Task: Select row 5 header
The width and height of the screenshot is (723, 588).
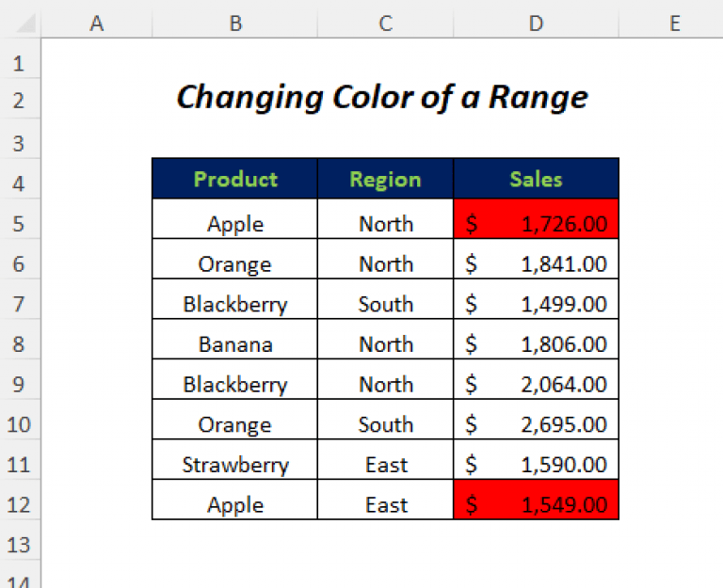Action: point(20,219)
